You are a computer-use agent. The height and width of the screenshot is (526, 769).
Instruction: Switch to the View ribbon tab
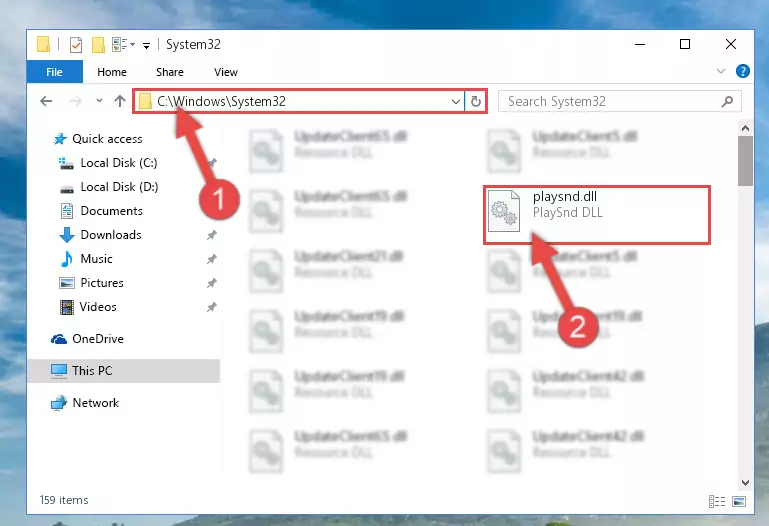tap(226, 72)
